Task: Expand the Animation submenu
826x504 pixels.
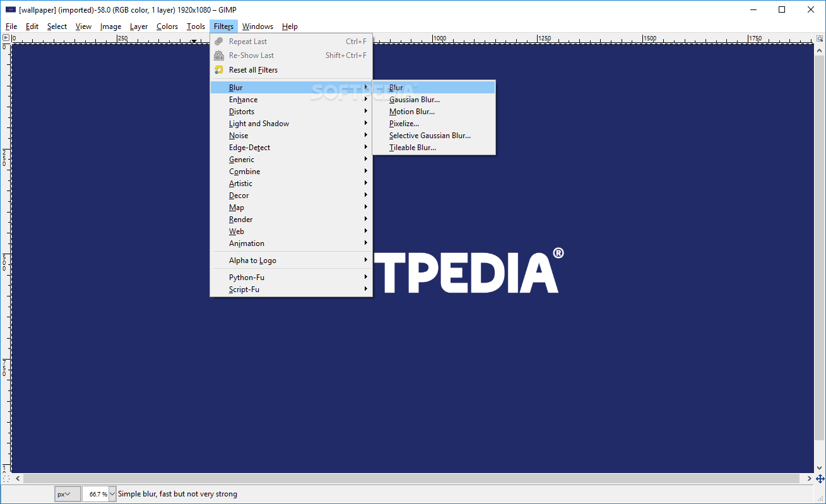Action: coord(291,243)
